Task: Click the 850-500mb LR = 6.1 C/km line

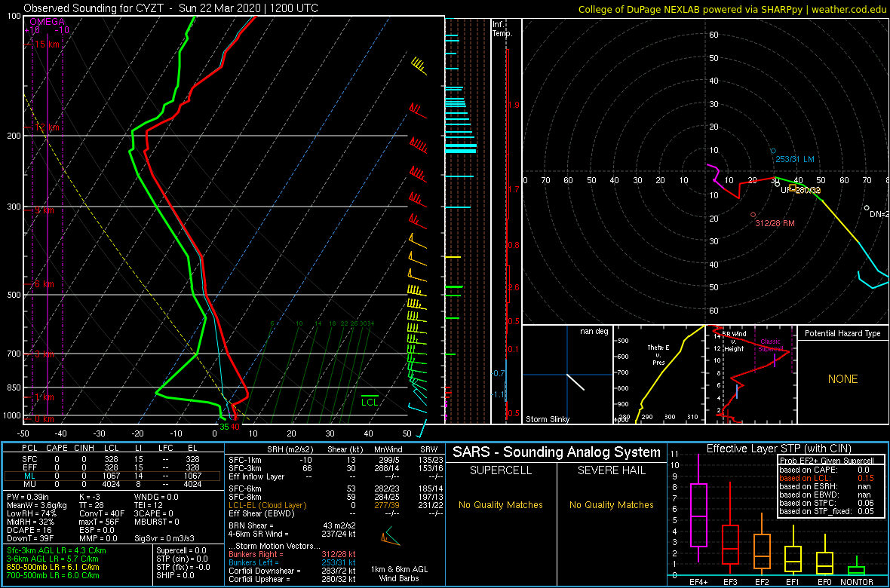Action: point(52,567)
